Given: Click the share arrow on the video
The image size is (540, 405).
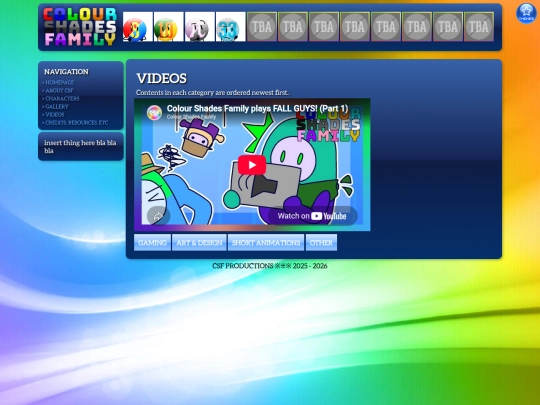Looking at the screenshot, I should click(158, 216).
